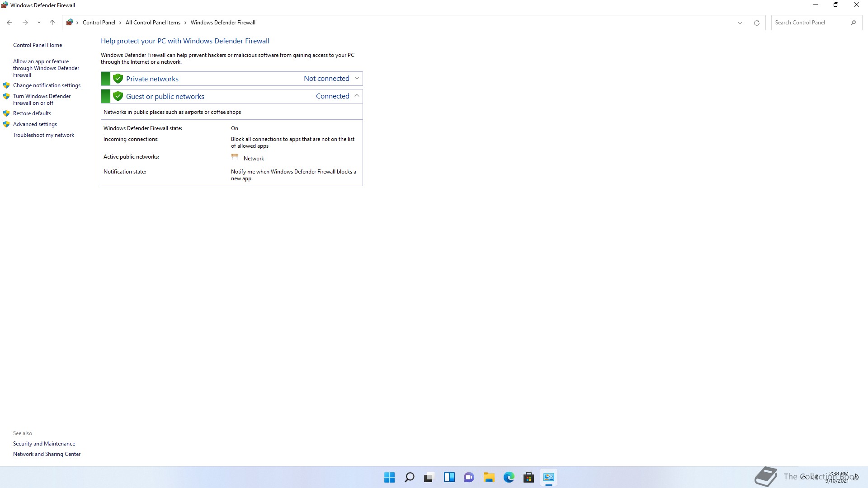Open Change notification settings
Screen dimensions: 868x488
tap(47, 85)
